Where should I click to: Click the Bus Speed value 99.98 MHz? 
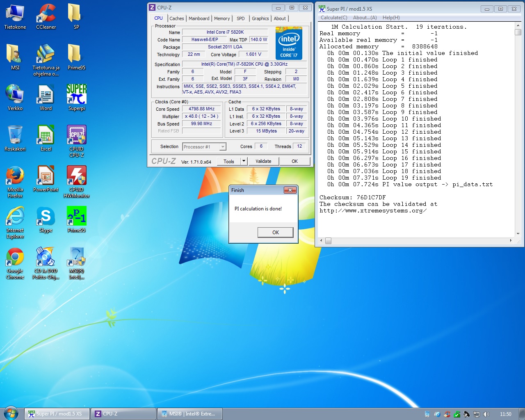pos(202,124)
